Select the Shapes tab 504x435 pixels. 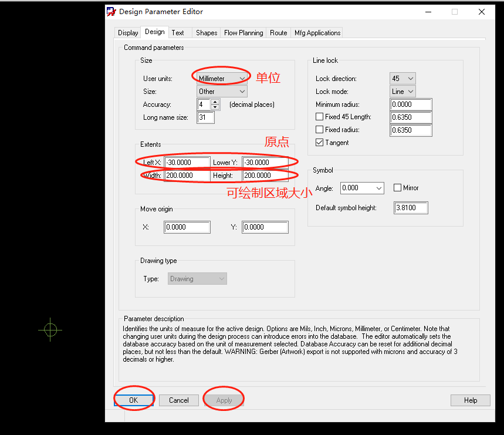click(x=207, y=33)
